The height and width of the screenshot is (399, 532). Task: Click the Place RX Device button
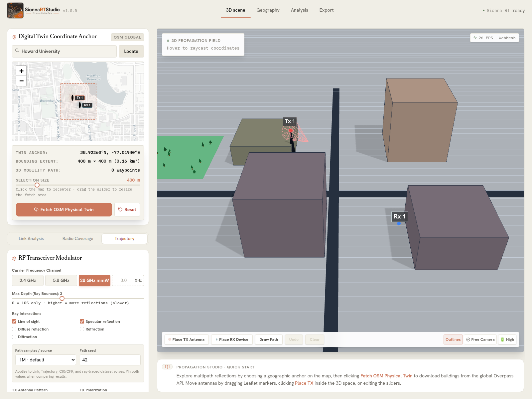click(232, 339)
